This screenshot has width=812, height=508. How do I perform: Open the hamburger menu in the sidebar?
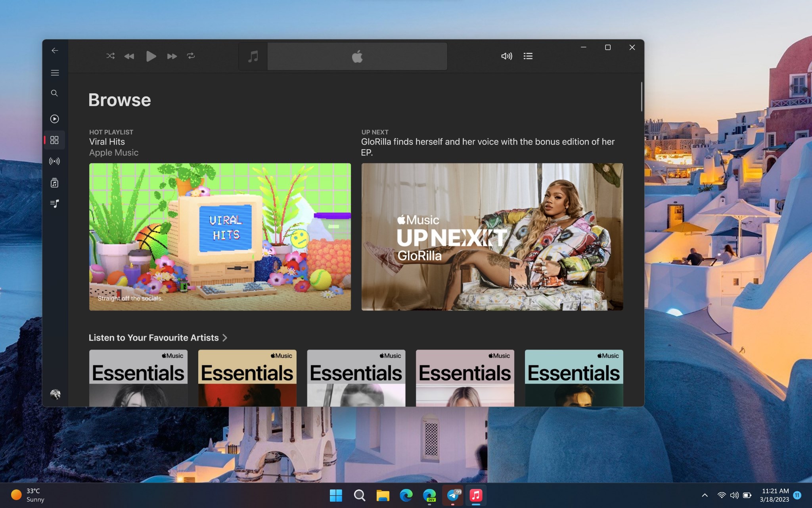click(x=55, y=73)
